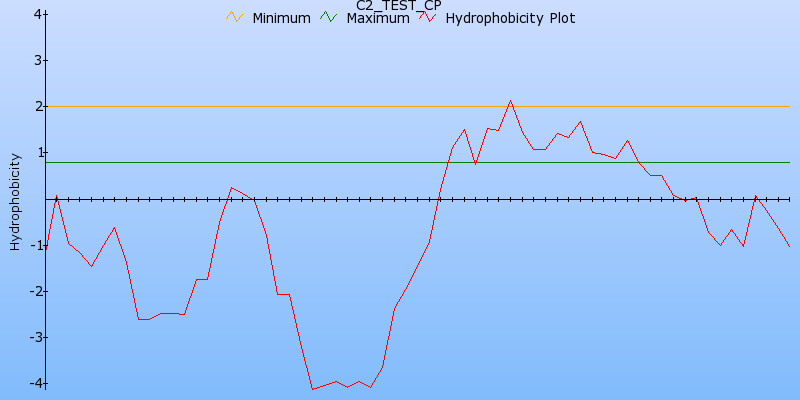Click the y-axis tick label 2

tap(37, 106)
